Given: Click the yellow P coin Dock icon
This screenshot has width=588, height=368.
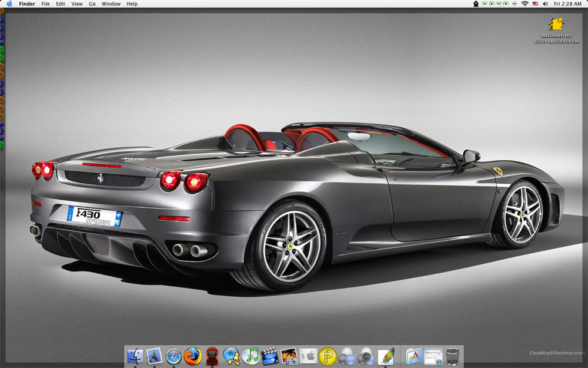Looking at the screenshot, I should pos(328,356).
